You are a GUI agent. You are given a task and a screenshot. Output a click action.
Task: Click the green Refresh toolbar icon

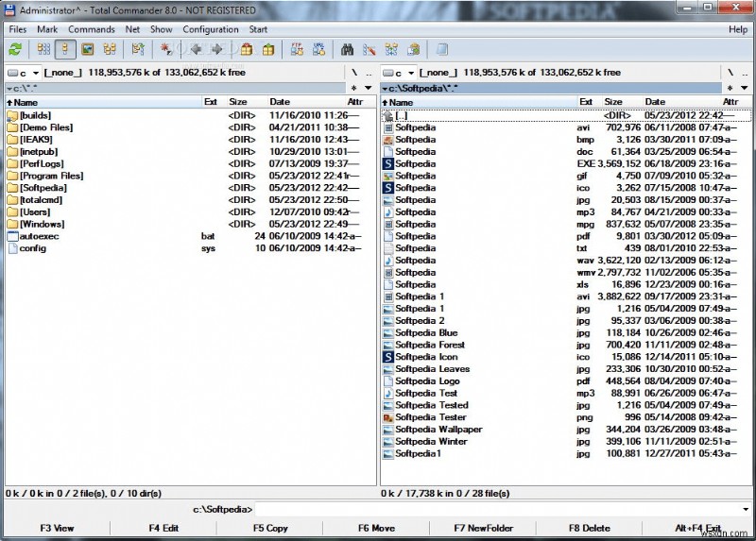point(15,49)
